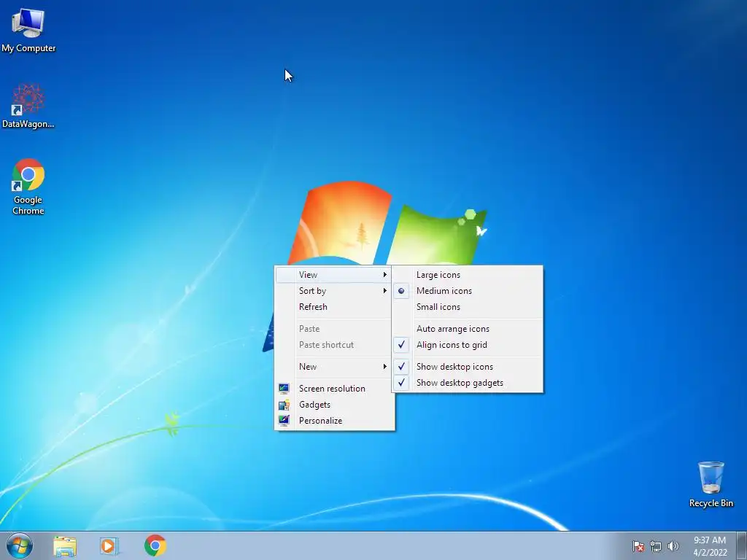Viewport: 747px width, 560px height.
Task: Open the New menu entry
Action: click(334, 367)
